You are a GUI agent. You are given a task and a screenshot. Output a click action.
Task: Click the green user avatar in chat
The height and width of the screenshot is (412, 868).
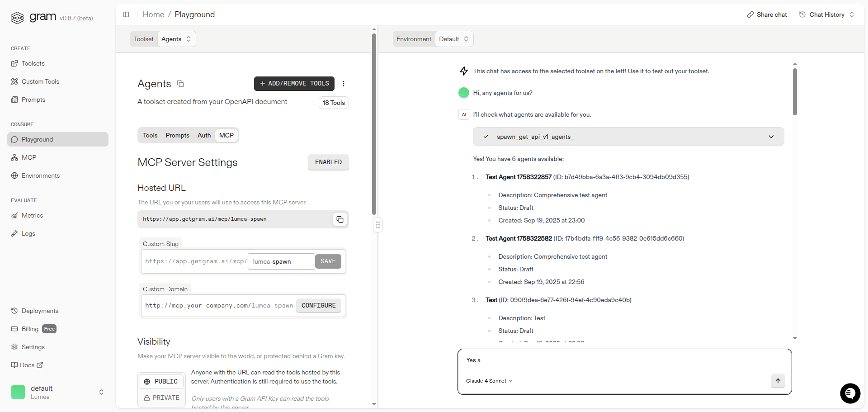pyautogui.click(x=464, y=93)
